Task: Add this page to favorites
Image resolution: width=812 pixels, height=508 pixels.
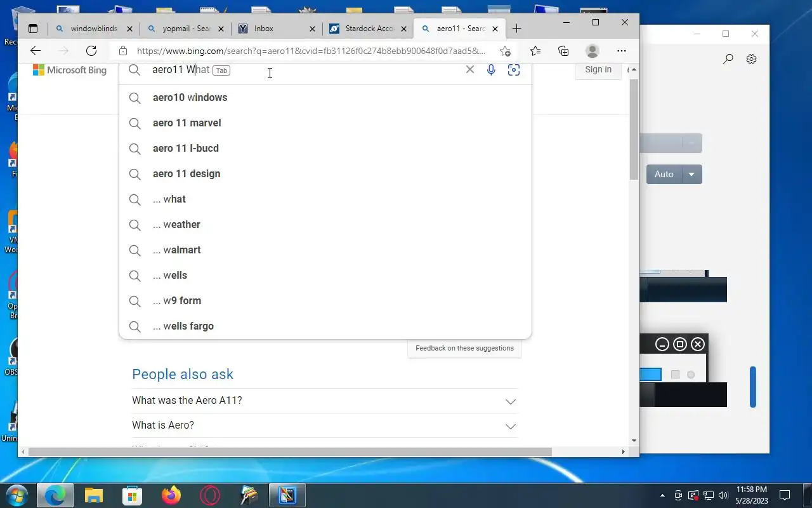Action: coord(505,51)
